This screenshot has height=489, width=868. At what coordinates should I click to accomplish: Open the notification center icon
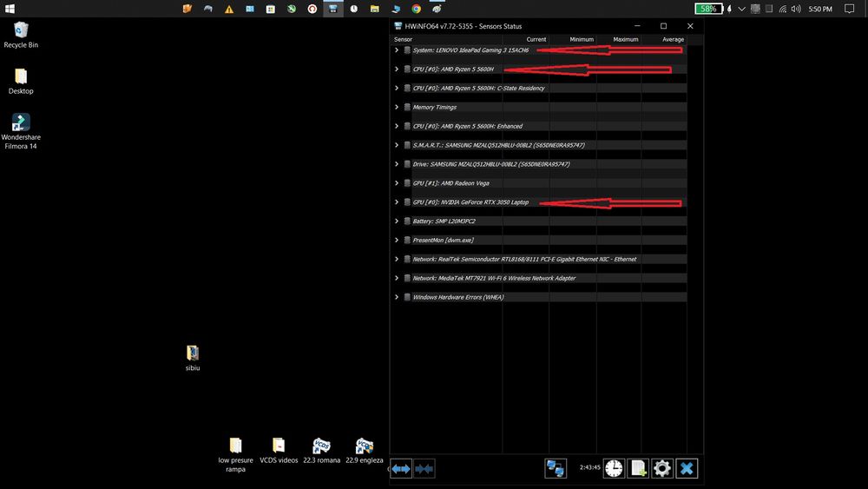[x=849, y=9]
